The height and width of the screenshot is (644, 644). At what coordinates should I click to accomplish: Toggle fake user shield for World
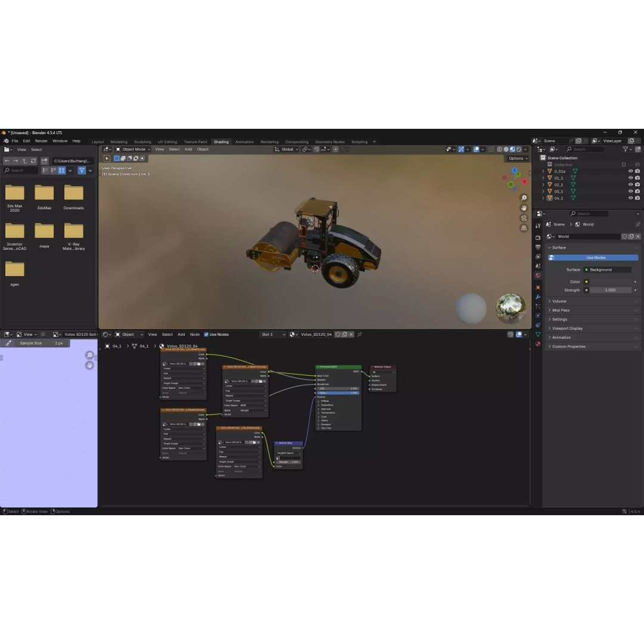(x=624, y=237)
